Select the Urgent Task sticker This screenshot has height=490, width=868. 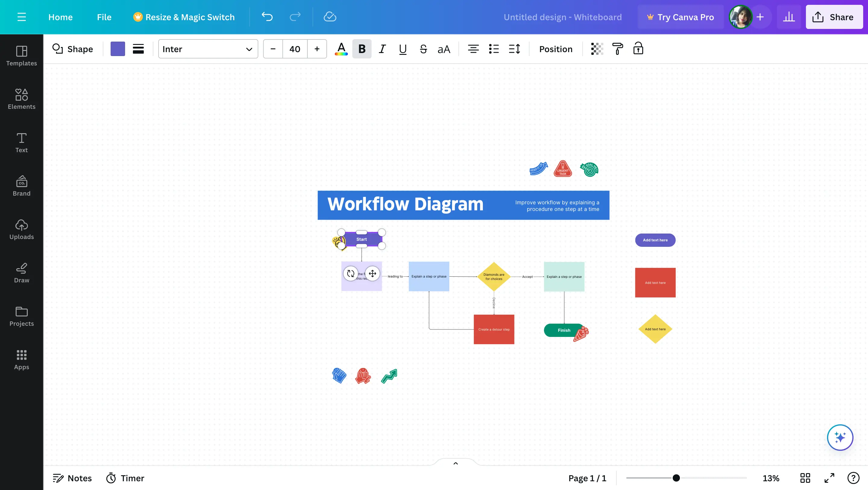[x=562, y=168]
